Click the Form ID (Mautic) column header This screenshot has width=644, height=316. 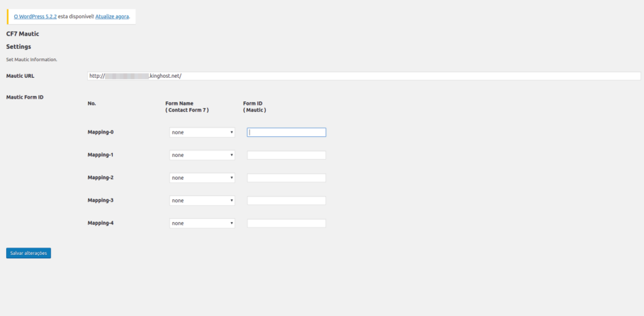pyautogui.click(x=254, y=107)
